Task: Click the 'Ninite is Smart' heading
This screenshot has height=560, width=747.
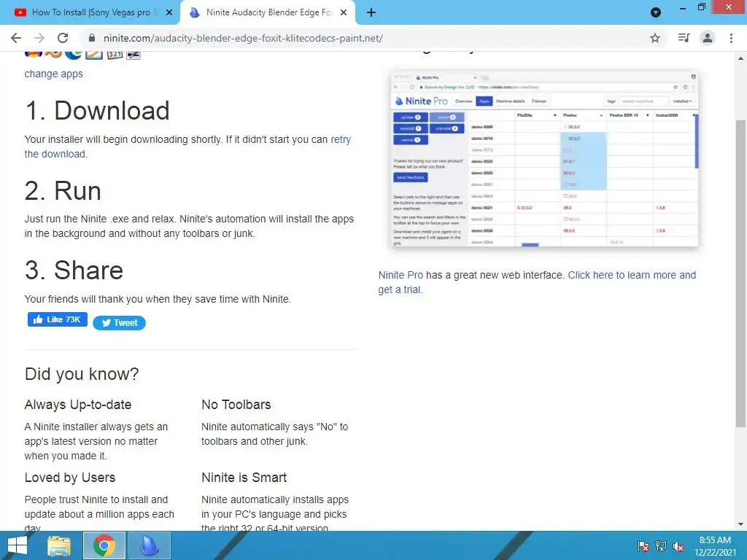Action: click(244, 477)
